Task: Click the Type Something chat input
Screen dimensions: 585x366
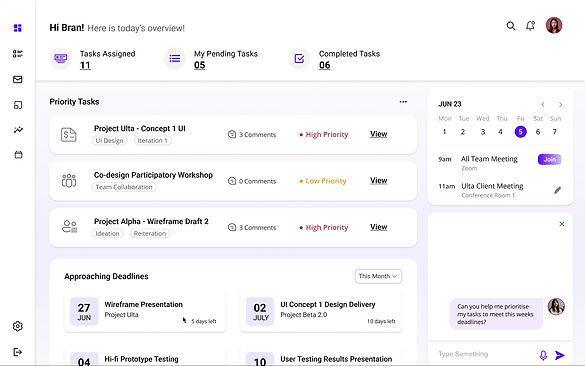Action: pyautogui.click(x=485, y=354)
